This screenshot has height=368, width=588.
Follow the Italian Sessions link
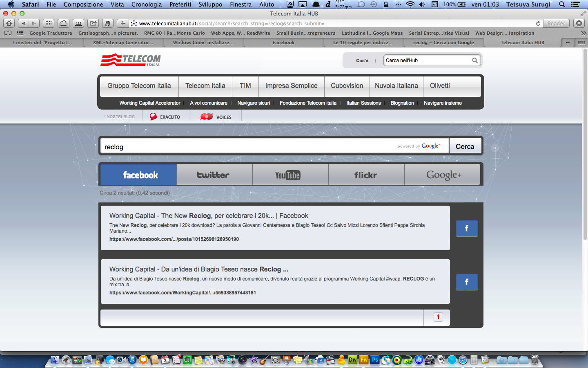364,103
